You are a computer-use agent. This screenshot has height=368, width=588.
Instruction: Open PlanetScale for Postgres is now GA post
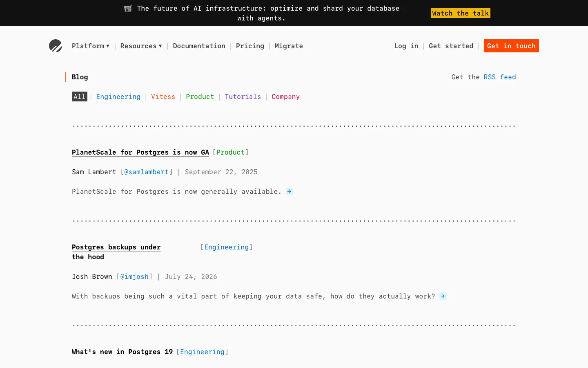(x=140, y=152)
